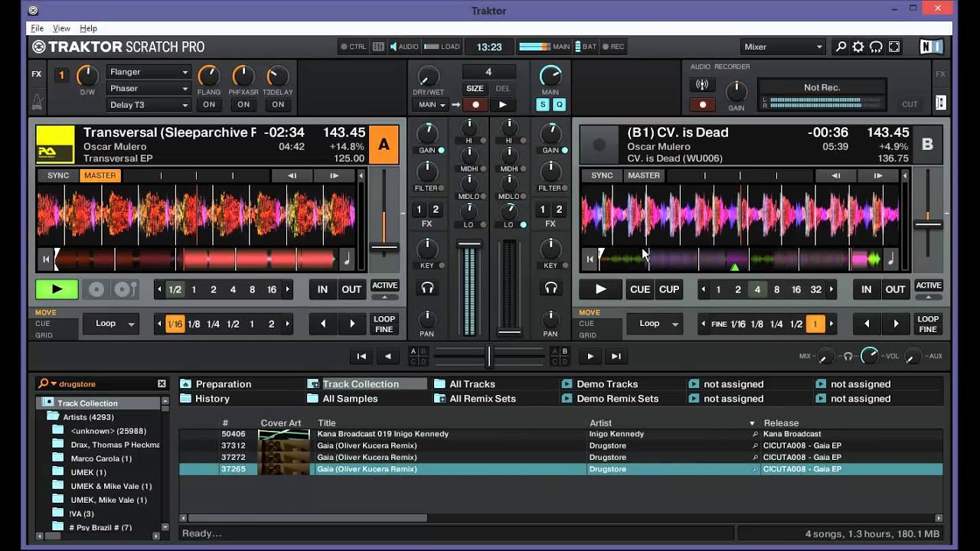Open the Mixer layout dropdown

point(782,47)
